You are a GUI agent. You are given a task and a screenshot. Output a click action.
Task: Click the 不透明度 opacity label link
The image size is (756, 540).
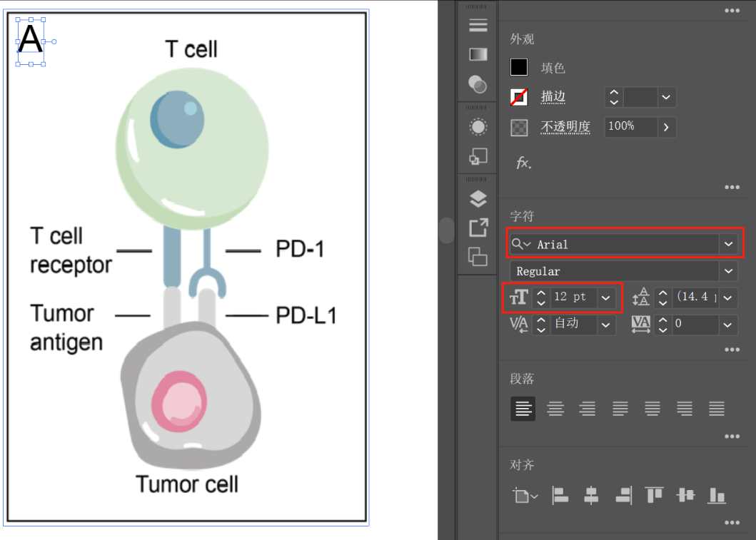pyautogui.click(x=565, y=127)
